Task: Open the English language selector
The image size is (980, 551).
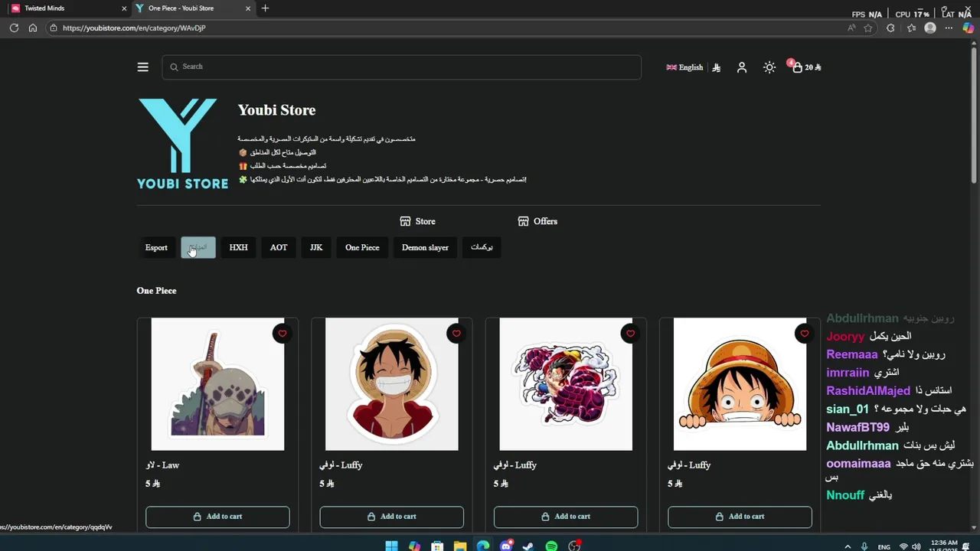Action: (x=684, y=67)
